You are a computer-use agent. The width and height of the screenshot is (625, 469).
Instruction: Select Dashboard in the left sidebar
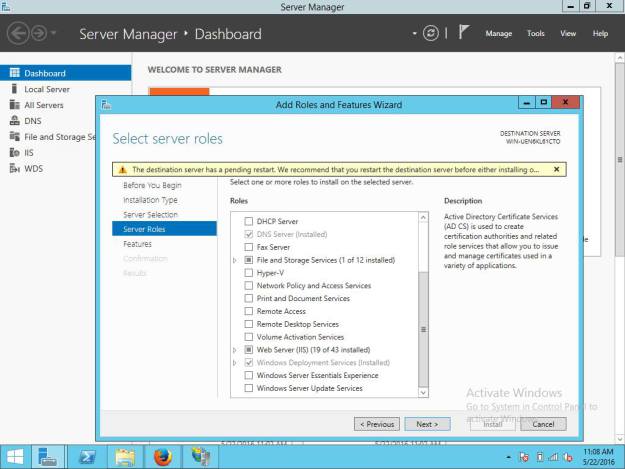65,73
